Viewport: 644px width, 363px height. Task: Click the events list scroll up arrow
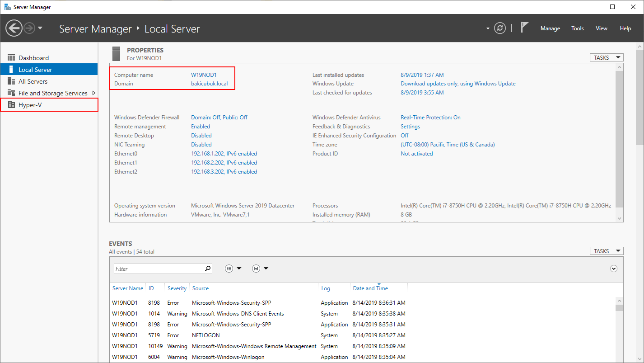click(x=619, y=301)
